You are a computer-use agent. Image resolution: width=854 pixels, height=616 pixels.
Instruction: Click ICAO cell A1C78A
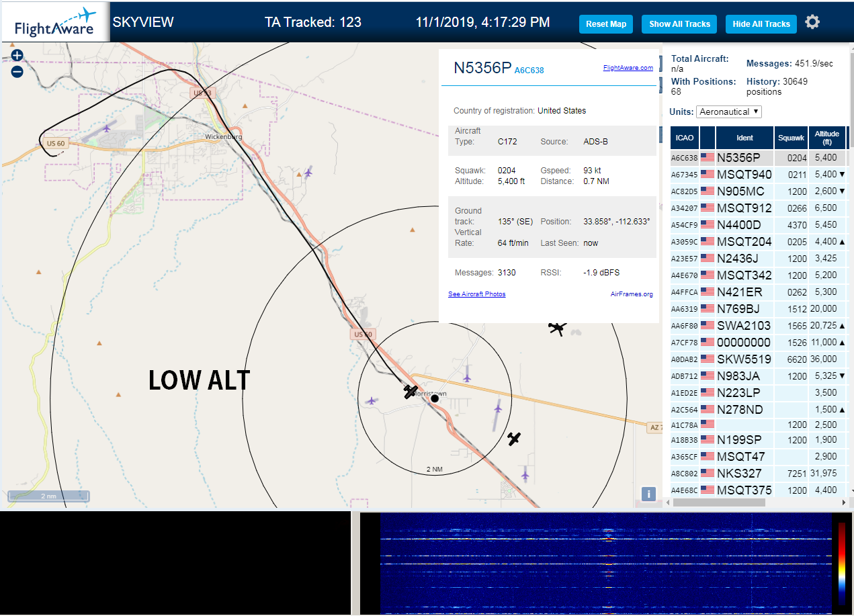(684, 425)
